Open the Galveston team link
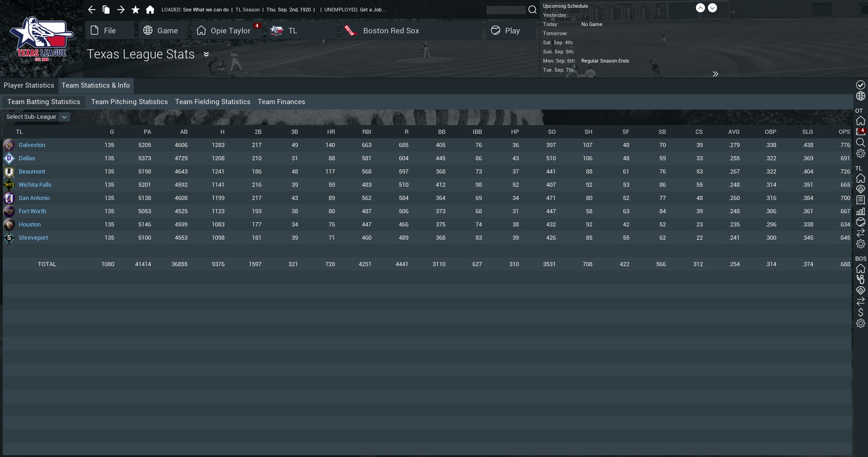The height and width of the screenshot is (457, 868). (x=32, y=145)
